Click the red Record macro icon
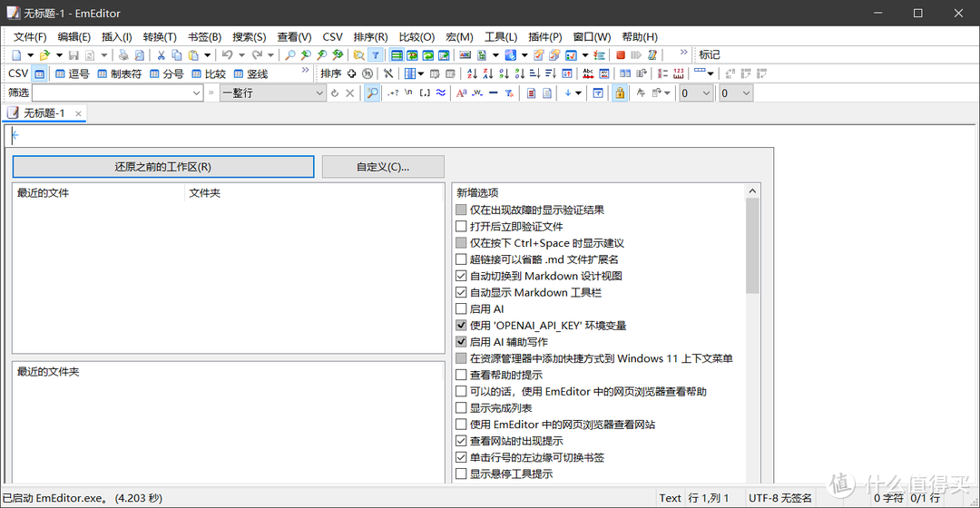This screenshot has height=508, width=980. [x=621, y=55]
